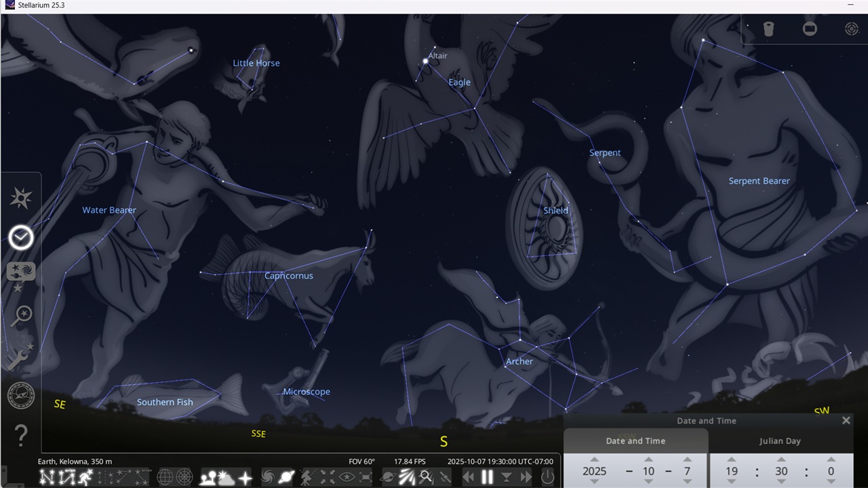Close the Date and Time panel

(x=846, y=420)
